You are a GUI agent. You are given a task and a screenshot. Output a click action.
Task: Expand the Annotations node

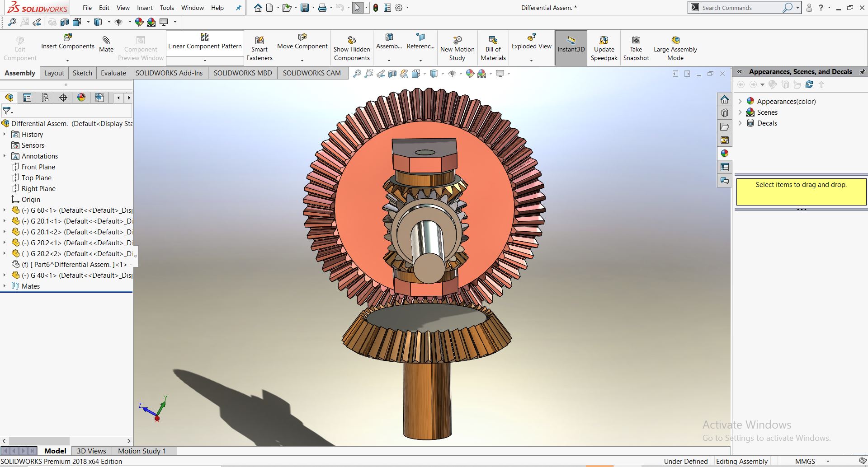5,156
